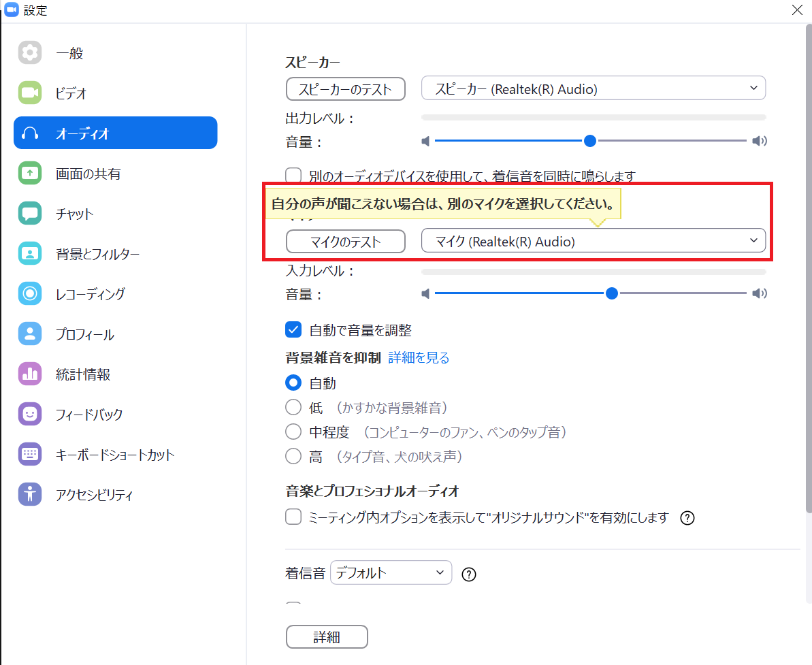Expand the 着信音 デフォルト dropdown
812x665 pixels.
pos(391,573)
